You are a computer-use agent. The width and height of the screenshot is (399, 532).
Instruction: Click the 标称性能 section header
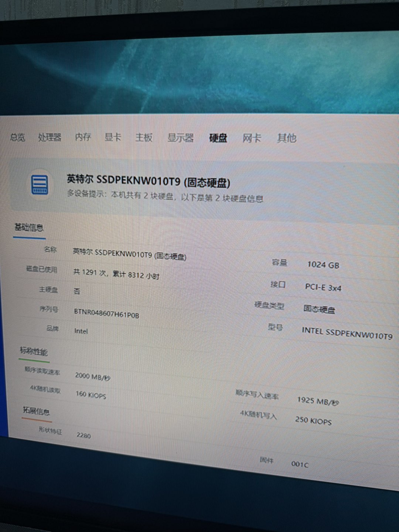(34, 351)
